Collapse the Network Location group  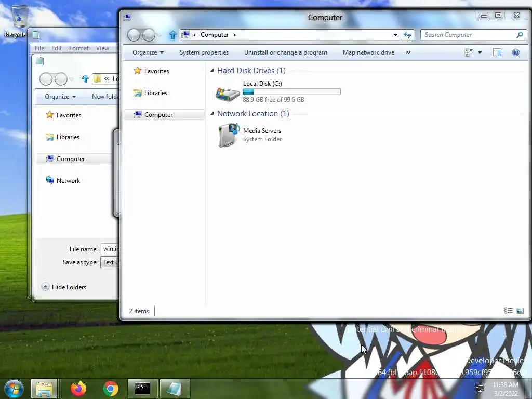212,114
